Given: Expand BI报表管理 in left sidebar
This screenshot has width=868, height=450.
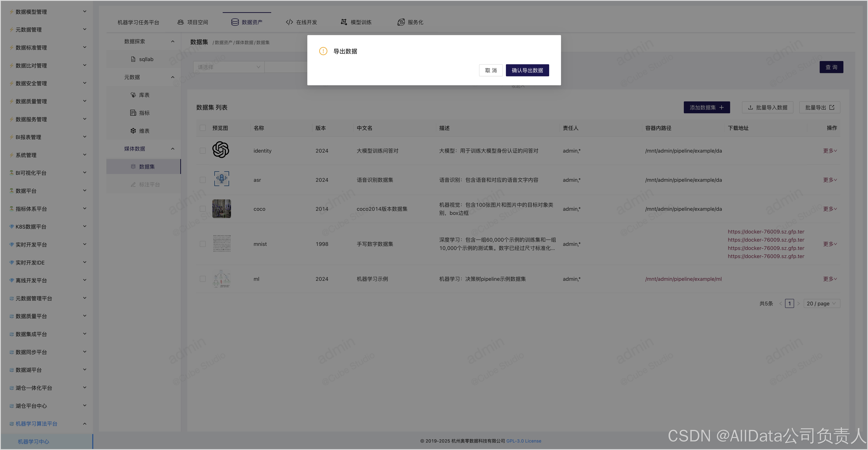Looking at the screenshot, I should click(47, 137).
